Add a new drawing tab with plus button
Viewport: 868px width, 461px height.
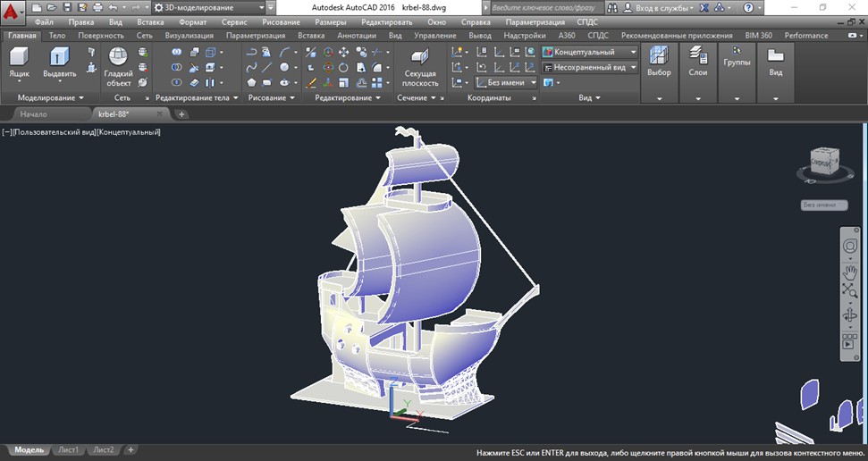pos(181,114)
